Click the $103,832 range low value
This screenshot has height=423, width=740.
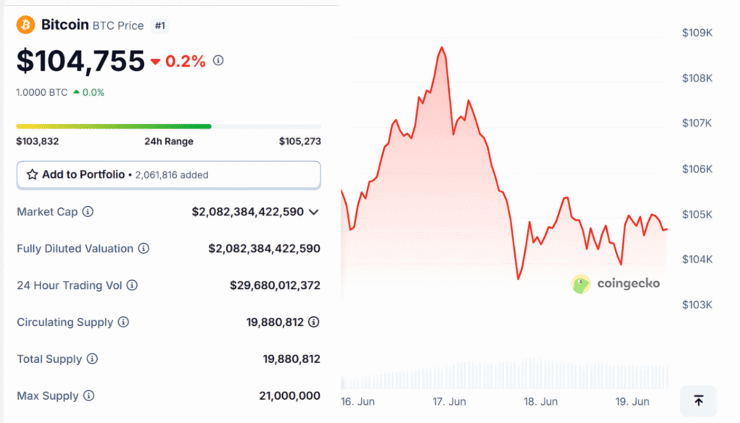click(38, 141)
